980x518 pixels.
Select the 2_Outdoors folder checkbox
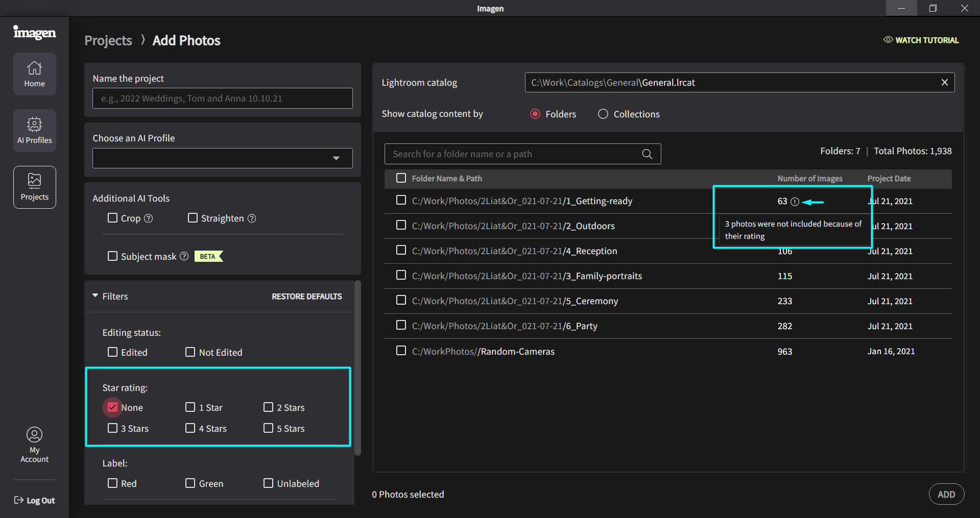[401, 225]
